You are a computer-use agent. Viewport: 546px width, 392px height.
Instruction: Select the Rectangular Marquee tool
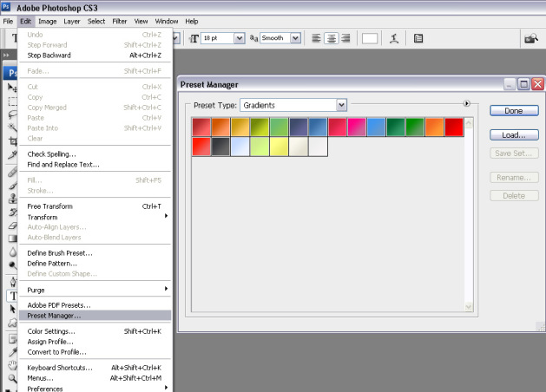pos(12,101)
